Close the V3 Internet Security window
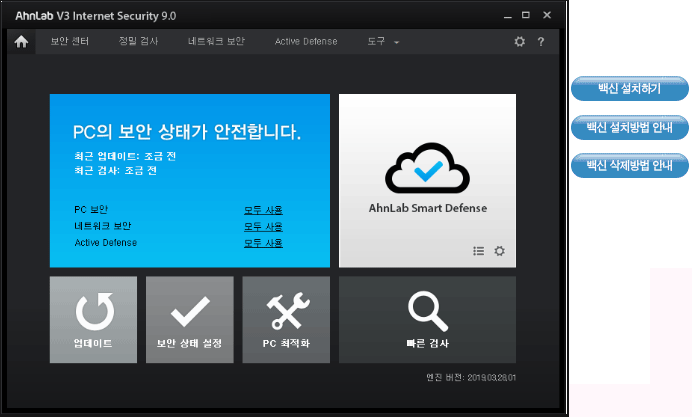 tap(547, 15)
